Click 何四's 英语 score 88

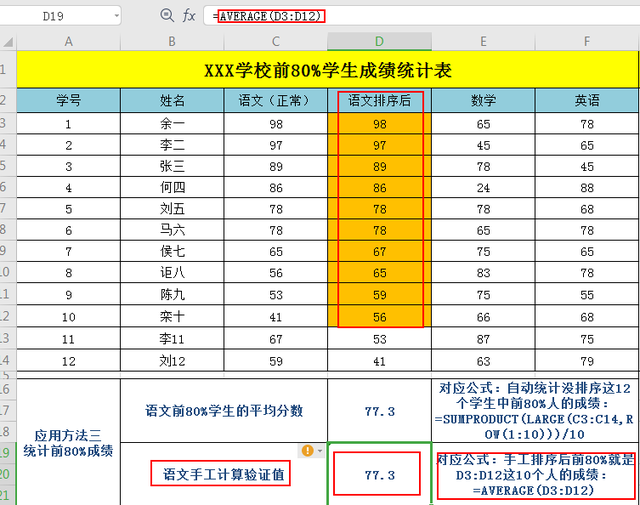click(x=587, y=187)
